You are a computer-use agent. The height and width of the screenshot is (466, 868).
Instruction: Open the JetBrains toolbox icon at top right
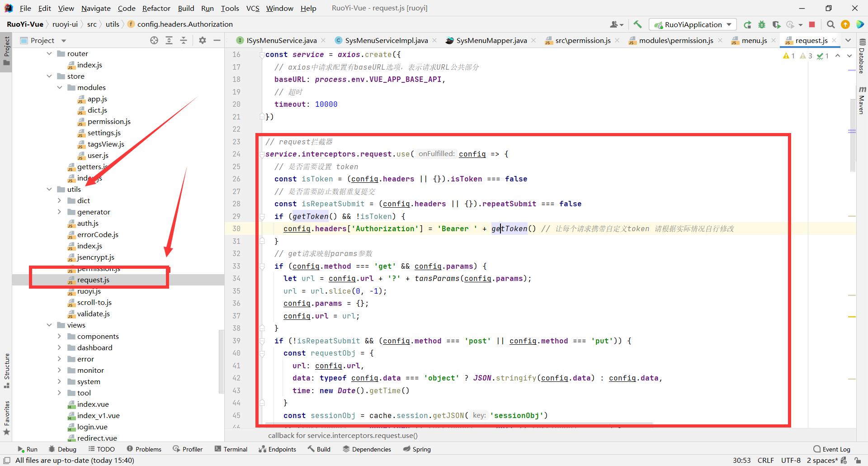[x=859, y=24]
